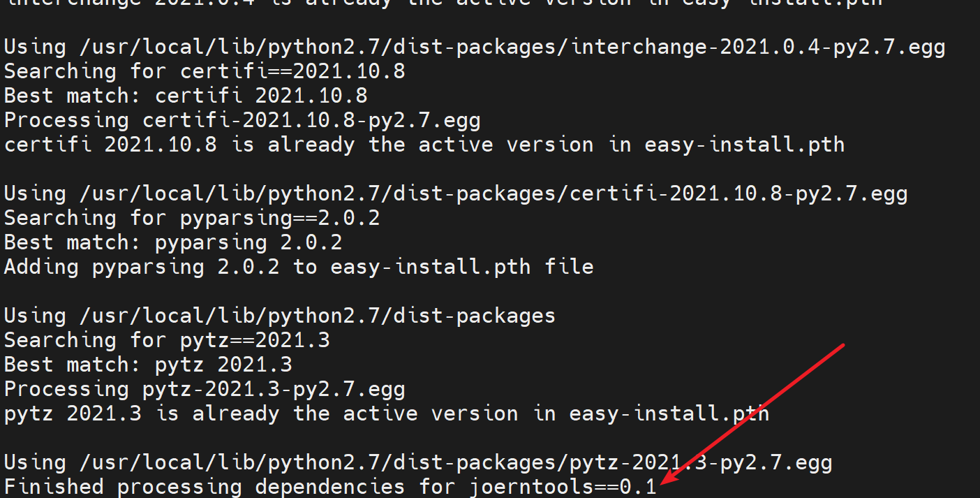Click the 'Using' line ending in certifi-2021.10.8-py2.7.egg

click(x=456, y=193)
